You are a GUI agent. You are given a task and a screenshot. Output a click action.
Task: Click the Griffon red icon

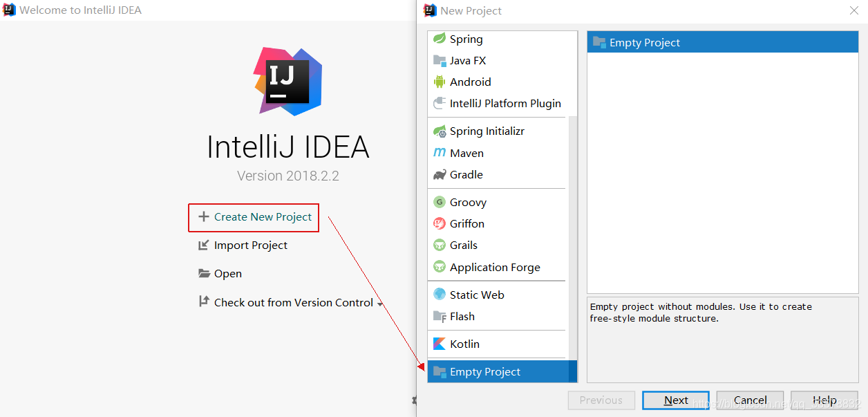[x=439, y=223]
